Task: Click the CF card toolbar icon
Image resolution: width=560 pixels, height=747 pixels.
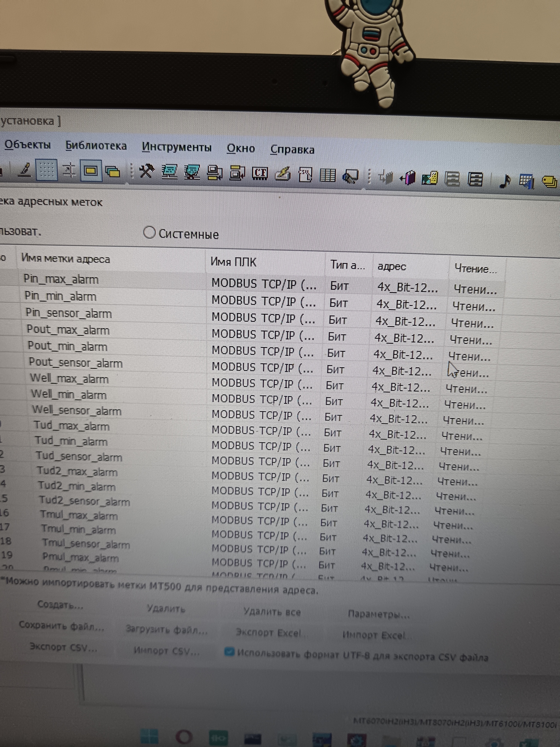Action: click(259, 173)
